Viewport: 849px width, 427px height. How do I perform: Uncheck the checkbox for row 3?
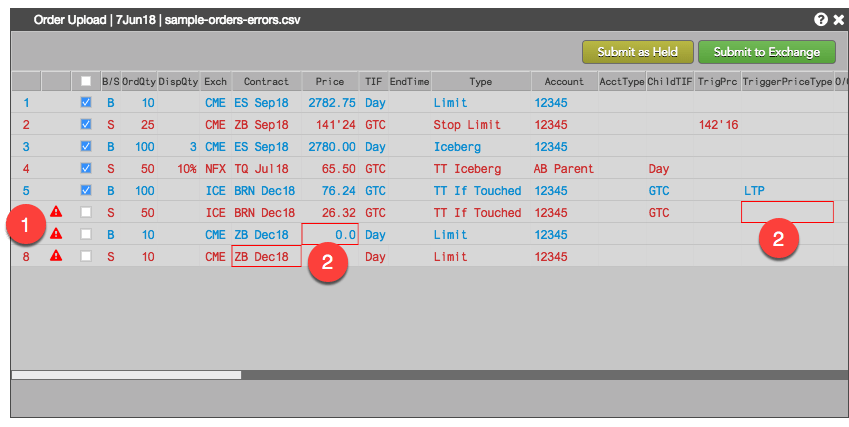point(86,146)
